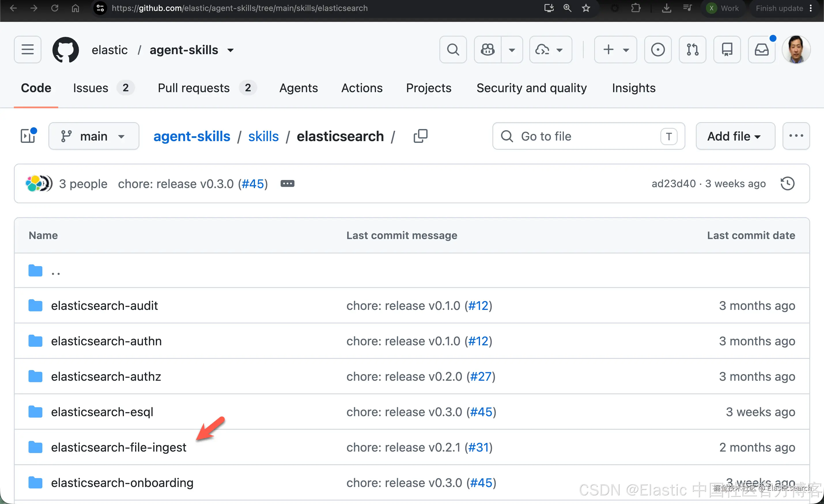The image size is (824, 504).
Task: Switch to the Issues tab
Action: [103, 88]
